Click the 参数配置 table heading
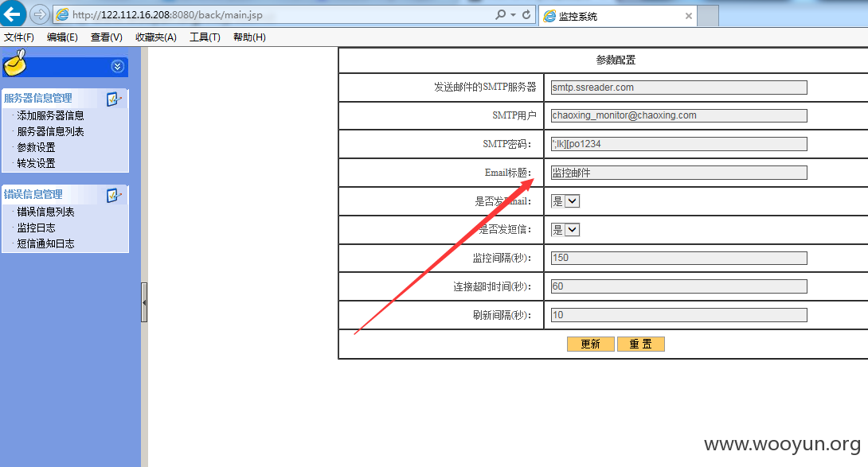Screen dimensions: 868x467 (616, 60)
